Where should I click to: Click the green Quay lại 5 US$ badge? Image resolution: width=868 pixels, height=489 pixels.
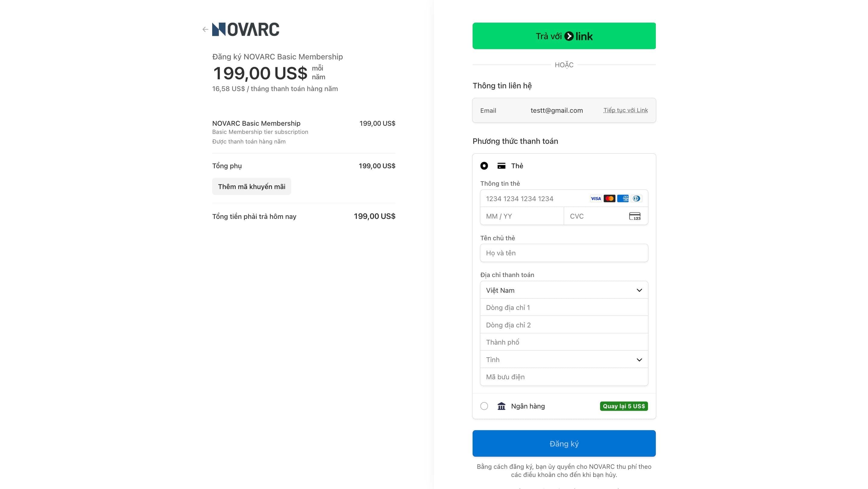(624, 406)
